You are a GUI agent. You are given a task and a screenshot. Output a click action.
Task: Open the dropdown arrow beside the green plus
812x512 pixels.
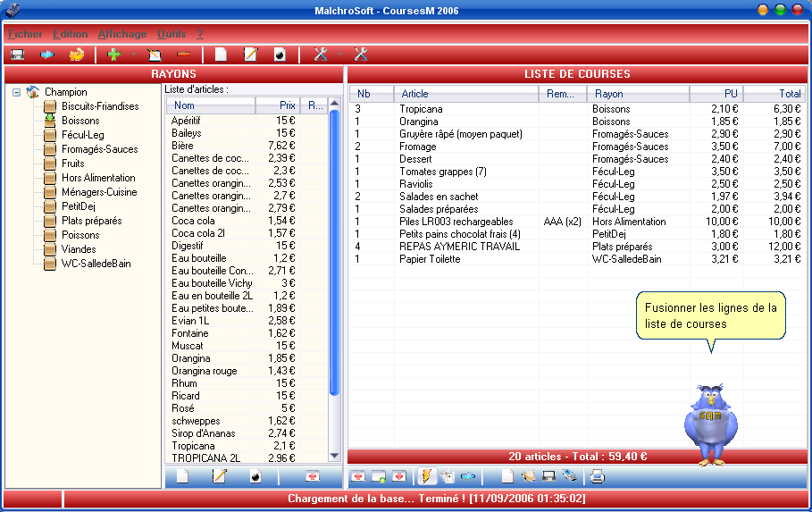pos(133,55)
